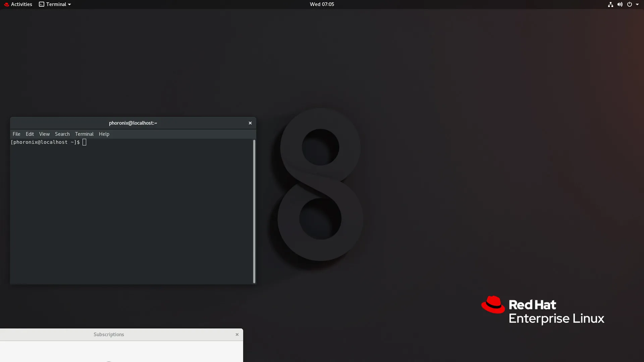Click the Activities menu in top bar
This screenshot has height=362, width=644.
(21, 4)
